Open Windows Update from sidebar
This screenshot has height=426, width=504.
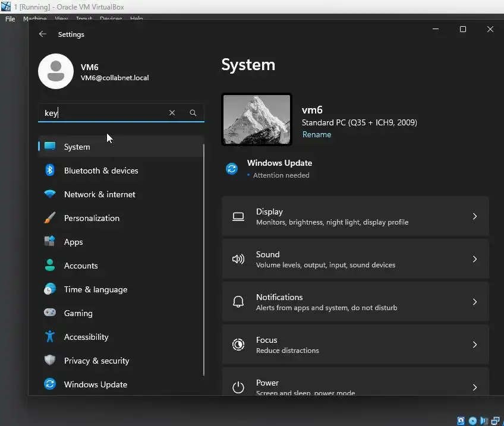pyautogui.click(x=121, y=384)
